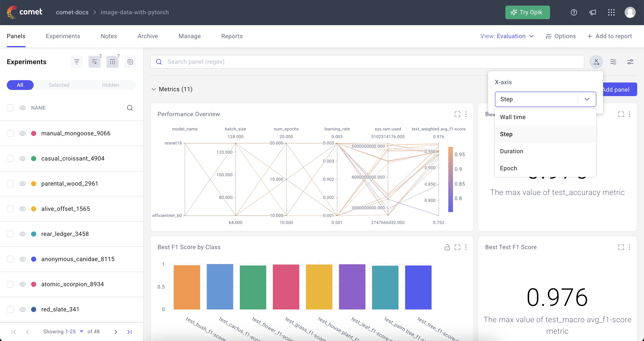This screenshot has width=644, height=341.
Task: Switch to the Experiments tab
Action: click(x=63, y=36)
